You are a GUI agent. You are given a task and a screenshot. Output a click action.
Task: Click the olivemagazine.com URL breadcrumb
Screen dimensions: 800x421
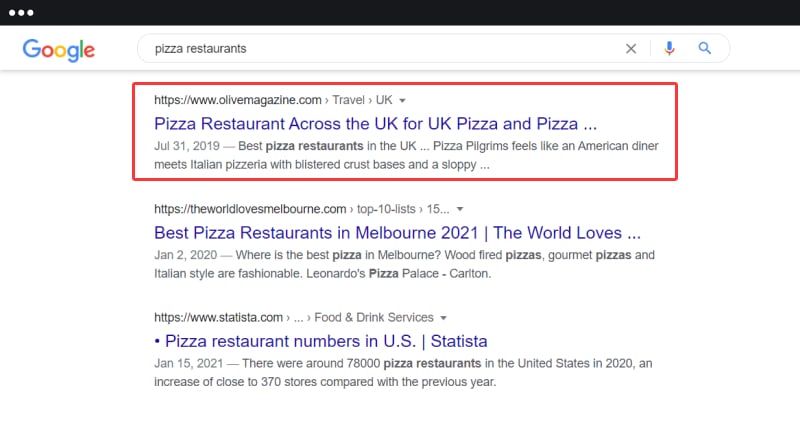point(273,100)
